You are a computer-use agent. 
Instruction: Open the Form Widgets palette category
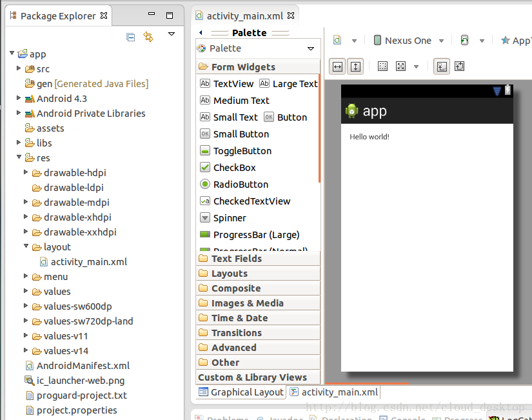tap(258, 67)
